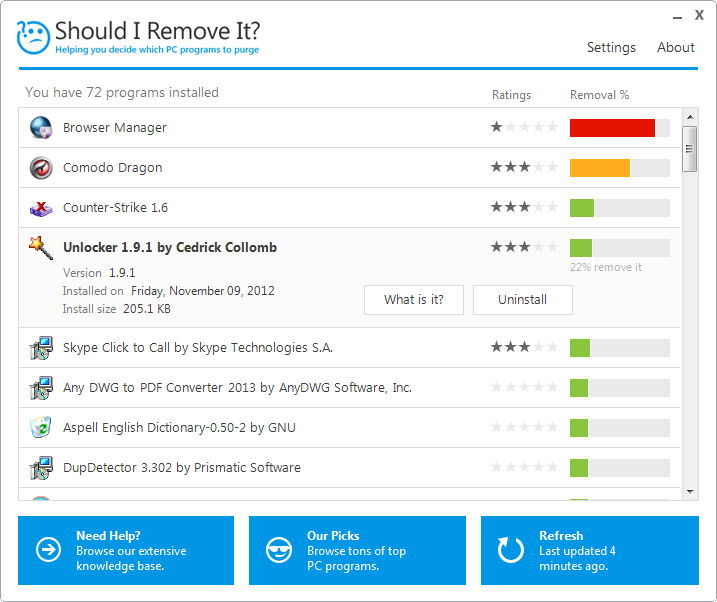Select the Browser Manager row
The width and height of the screenshot is (717, 602).
pyautogui.click(x=349, y=128)
